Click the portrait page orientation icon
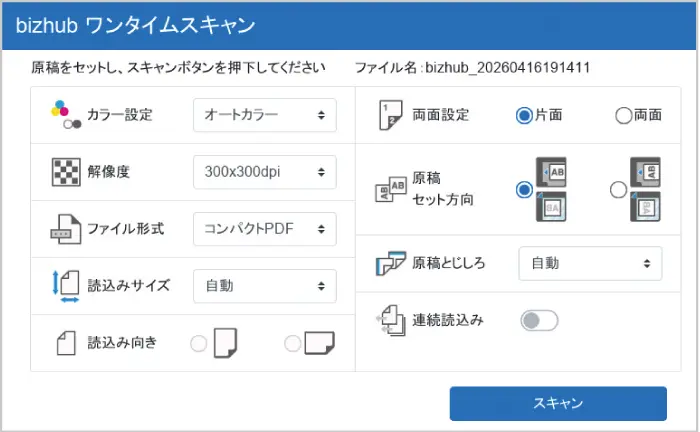Image resolution: width=700 pixels, height=432 pixels. click(225, 343)
